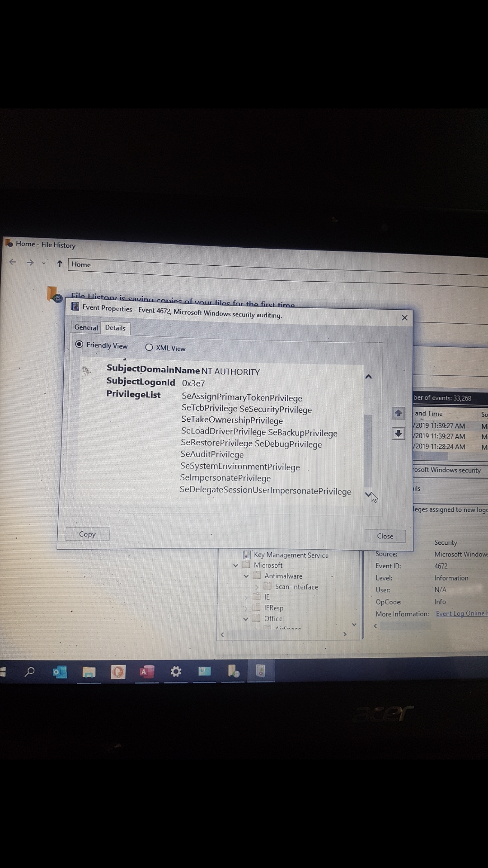Screen dimensions: 488x868
Task: Click the Close button in Event Properties
Action: 385,536
